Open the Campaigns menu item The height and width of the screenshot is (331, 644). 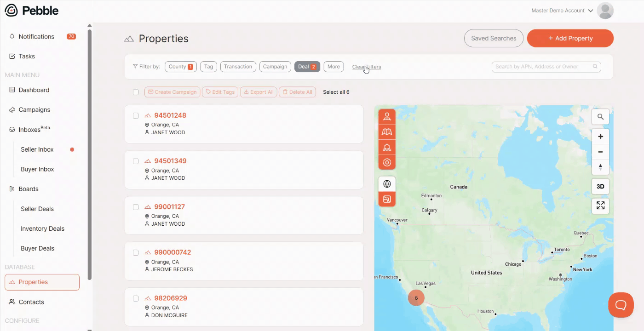(x=34, y=110)
